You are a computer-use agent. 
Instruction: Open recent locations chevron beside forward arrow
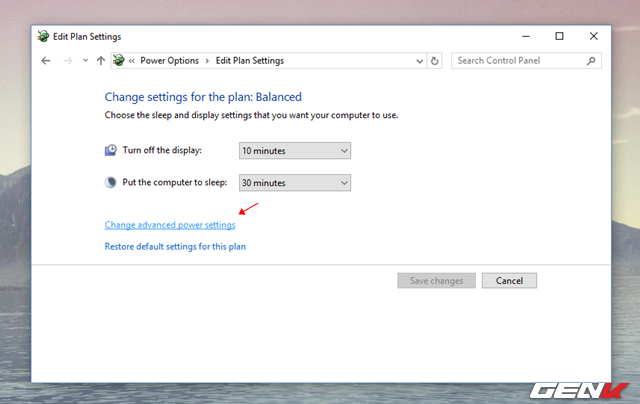coord(85,60)
